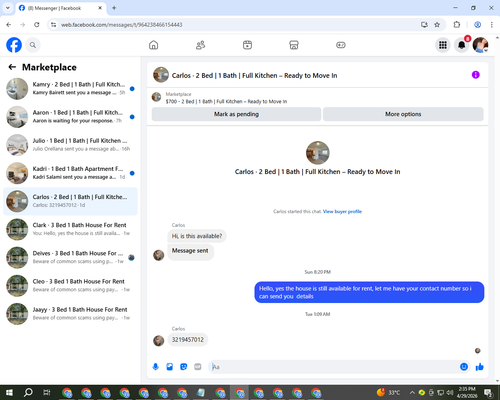Image resolution: width=500 pixels, height=400 pixels.
Task: Open the Friends icon in top navigation
Action: (x=200, y=45)
